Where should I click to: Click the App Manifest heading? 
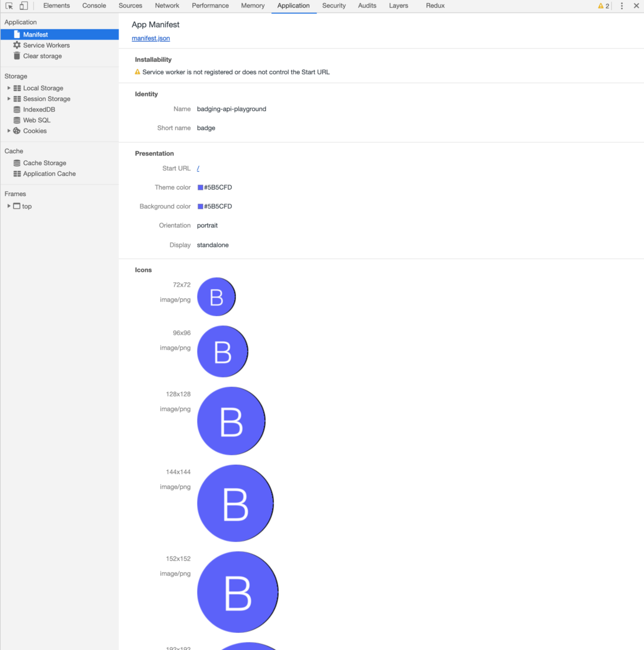point(155,25)
